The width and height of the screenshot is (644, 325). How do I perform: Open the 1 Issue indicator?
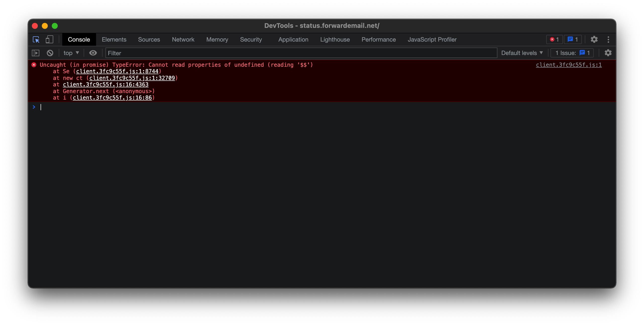572,53
